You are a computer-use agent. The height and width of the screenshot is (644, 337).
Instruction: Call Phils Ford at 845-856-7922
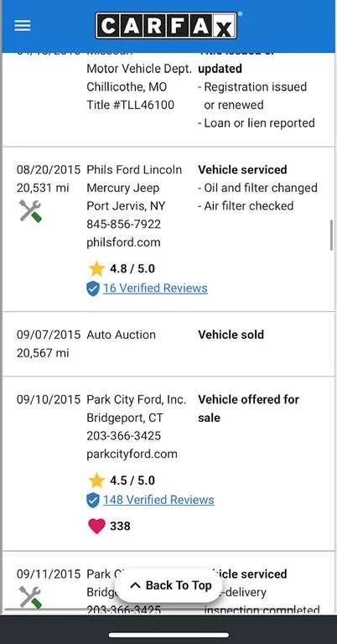coord(123,224)
